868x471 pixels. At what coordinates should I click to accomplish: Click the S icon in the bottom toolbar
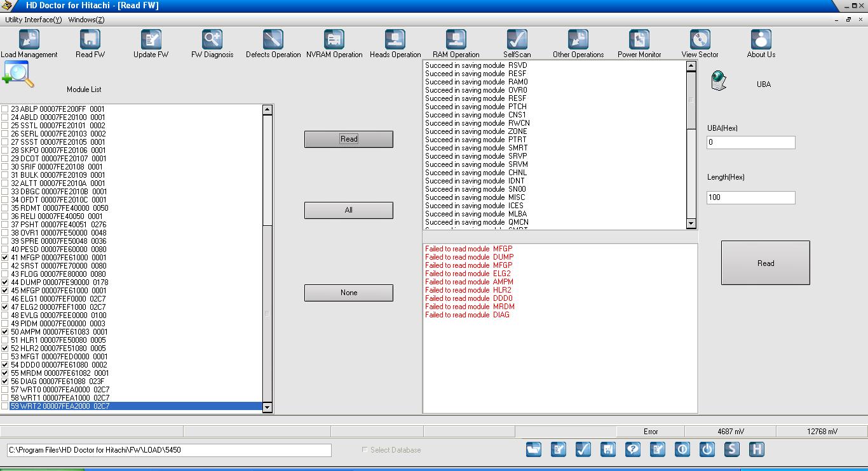732,449
